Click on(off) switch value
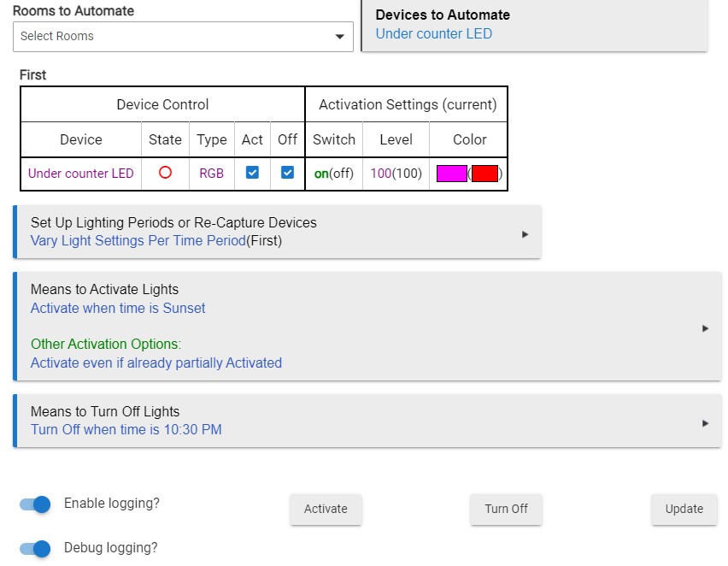 pyautogui.click(x=334, y=174)
